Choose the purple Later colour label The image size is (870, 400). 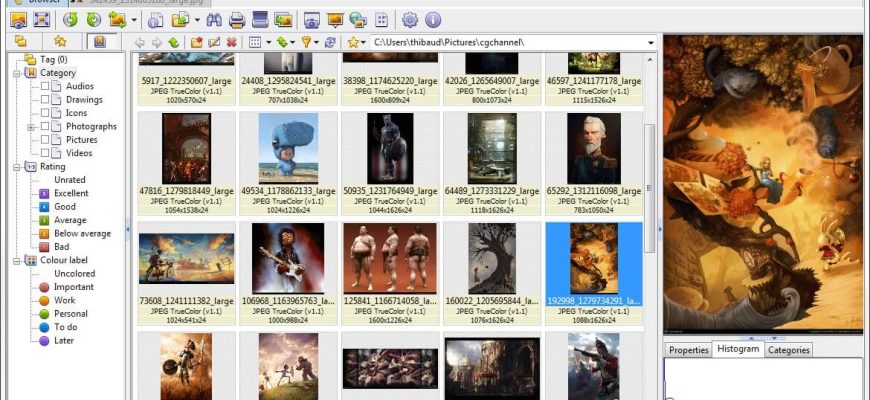pyautogui.click(x=57, y=341)
